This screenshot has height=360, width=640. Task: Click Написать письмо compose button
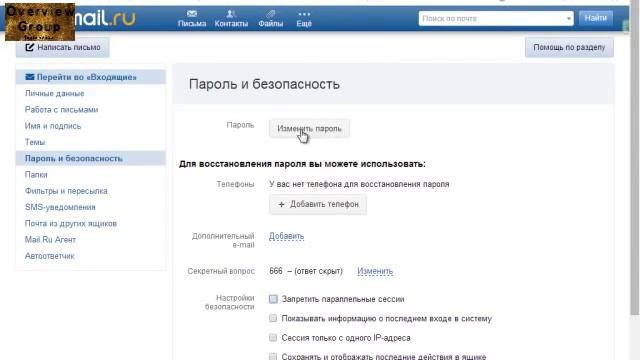(62, 47)
